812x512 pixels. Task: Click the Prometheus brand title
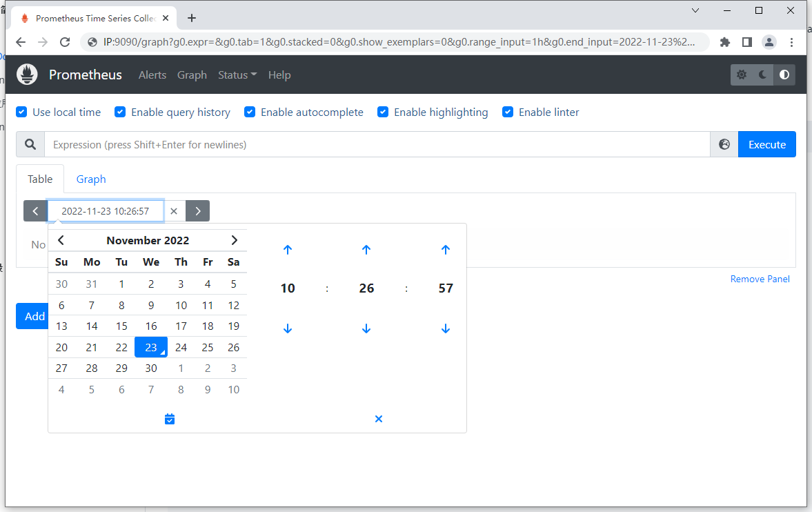86,75
